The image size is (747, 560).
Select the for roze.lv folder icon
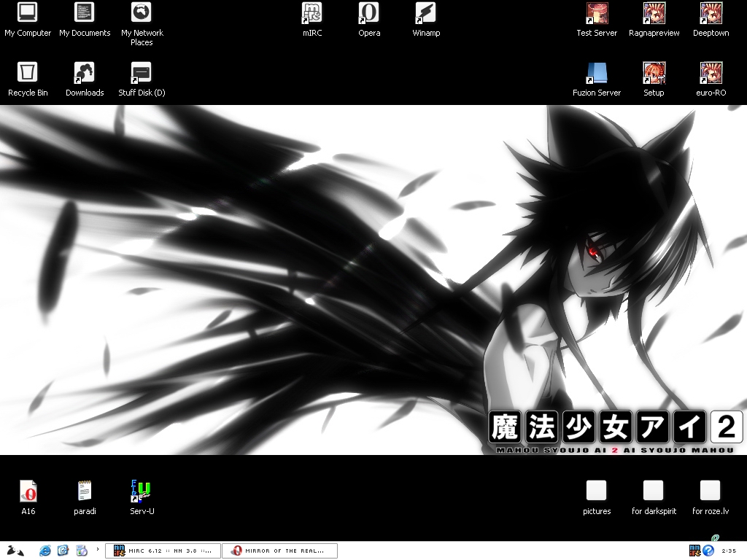(710, 491)
